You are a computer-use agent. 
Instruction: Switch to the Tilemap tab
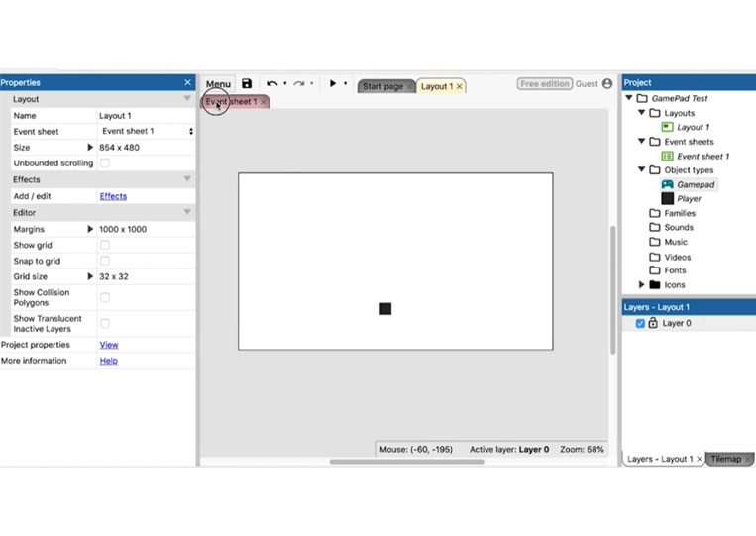[726, 459]
